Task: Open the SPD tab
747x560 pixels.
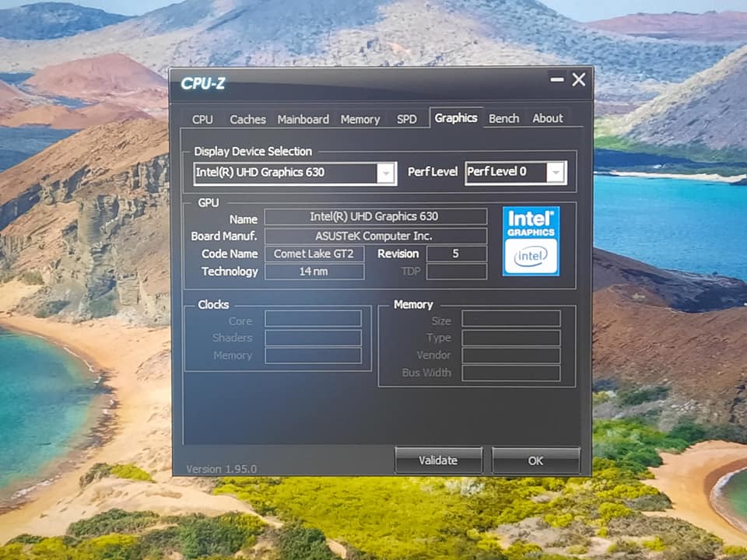Action: (406, 119)
